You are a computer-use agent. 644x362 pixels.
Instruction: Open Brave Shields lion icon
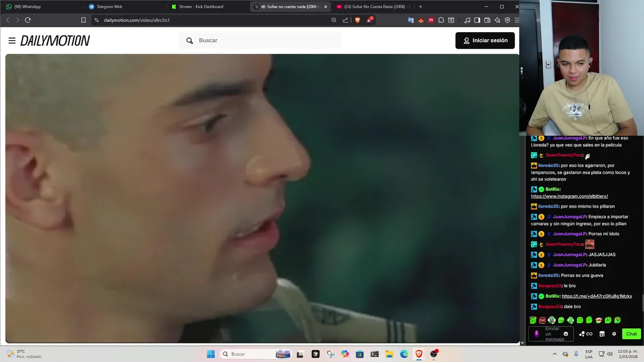pos(358,20)
